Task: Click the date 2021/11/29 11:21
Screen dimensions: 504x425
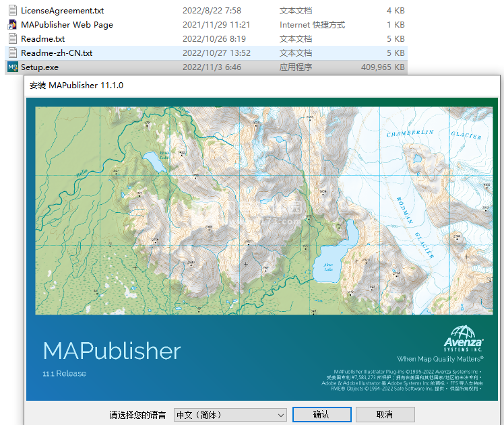Action: (x=216, y=25)
